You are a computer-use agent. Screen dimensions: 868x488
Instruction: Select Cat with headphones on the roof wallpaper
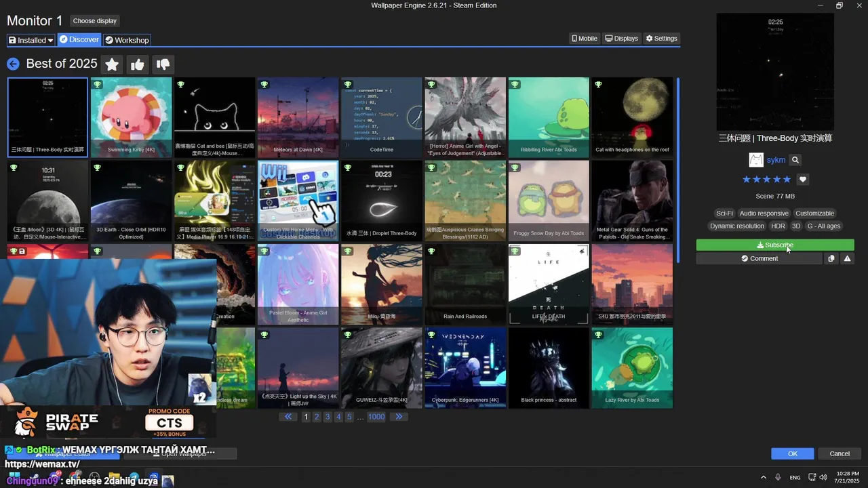632,117
